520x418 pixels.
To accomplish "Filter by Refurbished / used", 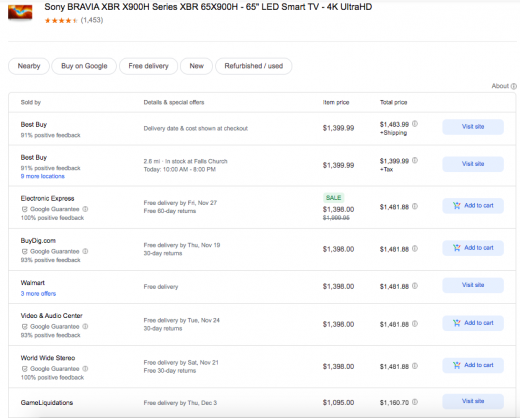I will [x=254, y=66].
